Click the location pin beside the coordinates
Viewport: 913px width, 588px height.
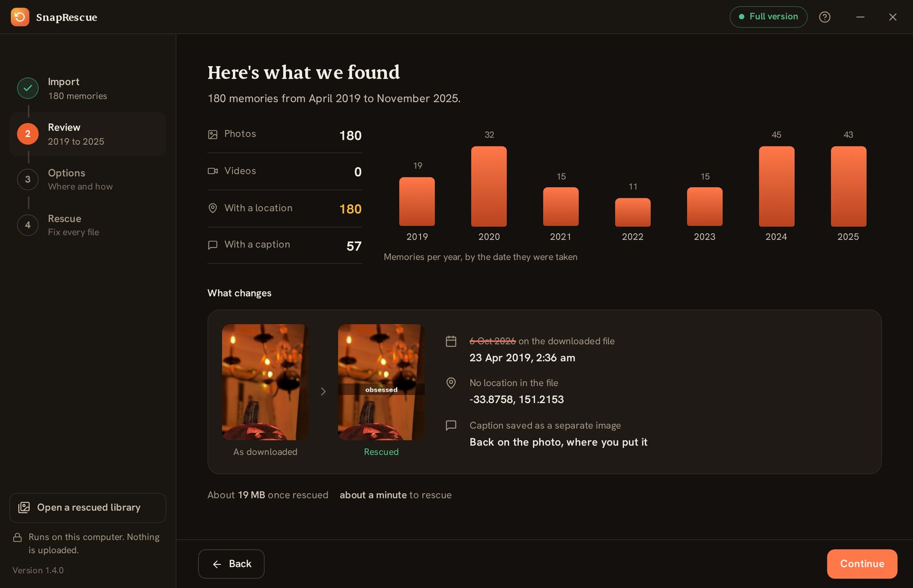451,383
